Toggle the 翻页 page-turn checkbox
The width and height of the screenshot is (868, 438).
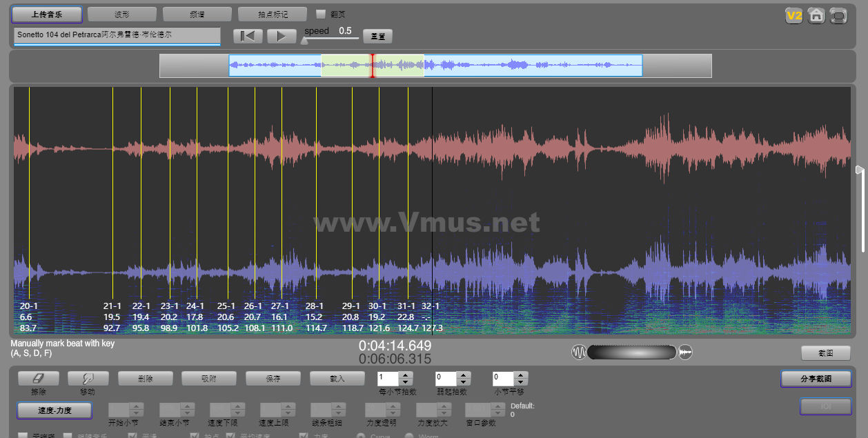[321, 14]
